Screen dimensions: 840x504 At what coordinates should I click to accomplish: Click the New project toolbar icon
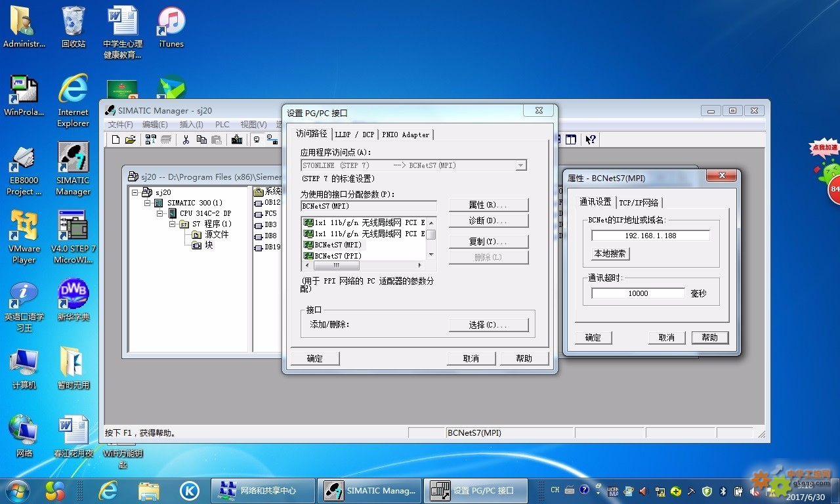tap(116, 139)
